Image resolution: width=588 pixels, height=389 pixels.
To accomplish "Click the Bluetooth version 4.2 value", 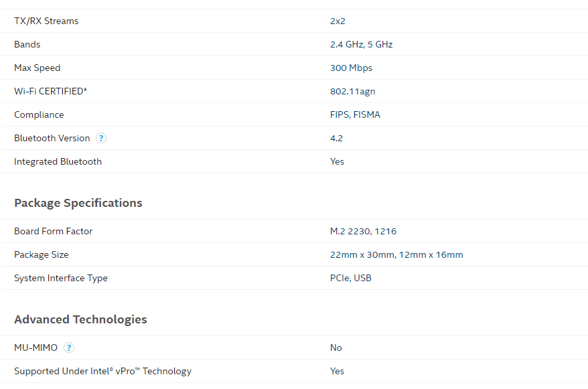I will pos(336,139).
